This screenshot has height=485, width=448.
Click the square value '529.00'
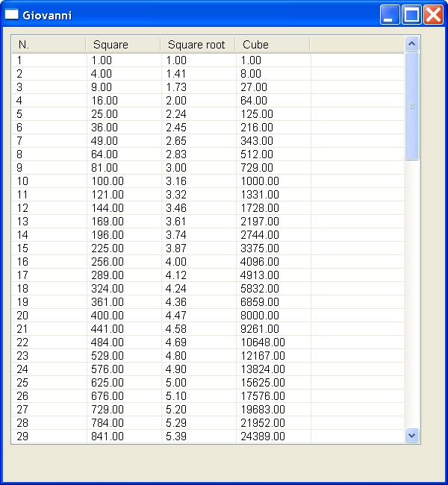(x=108, y=356)
